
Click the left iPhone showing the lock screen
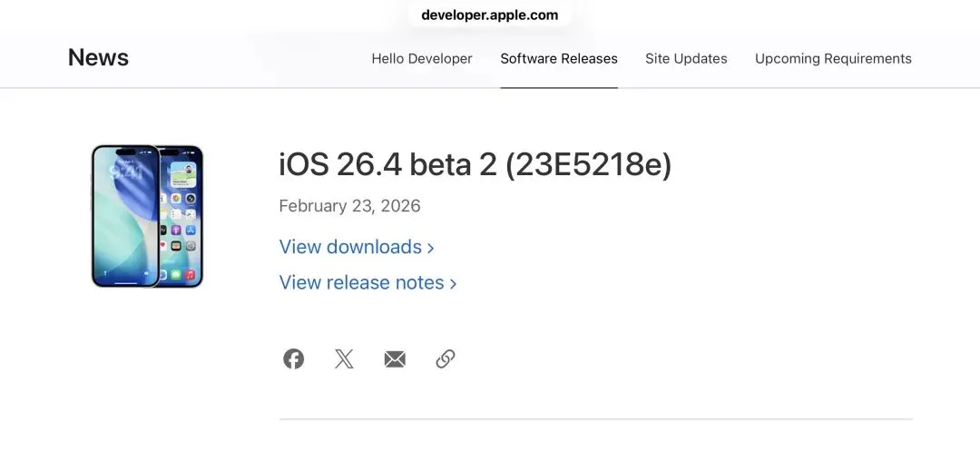(124, 216)
